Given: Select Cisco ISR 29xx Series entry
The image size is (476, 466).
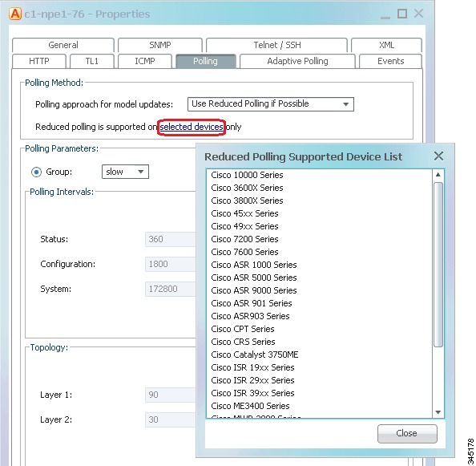Looking at the screenshot, I should [320, 380].
